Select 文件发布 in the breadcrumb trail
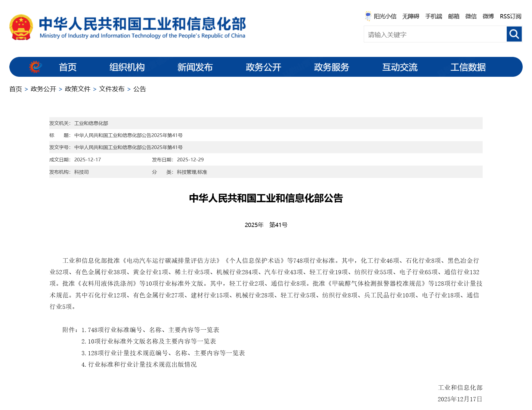Screen dimensions: 532x410 (112, 89)
